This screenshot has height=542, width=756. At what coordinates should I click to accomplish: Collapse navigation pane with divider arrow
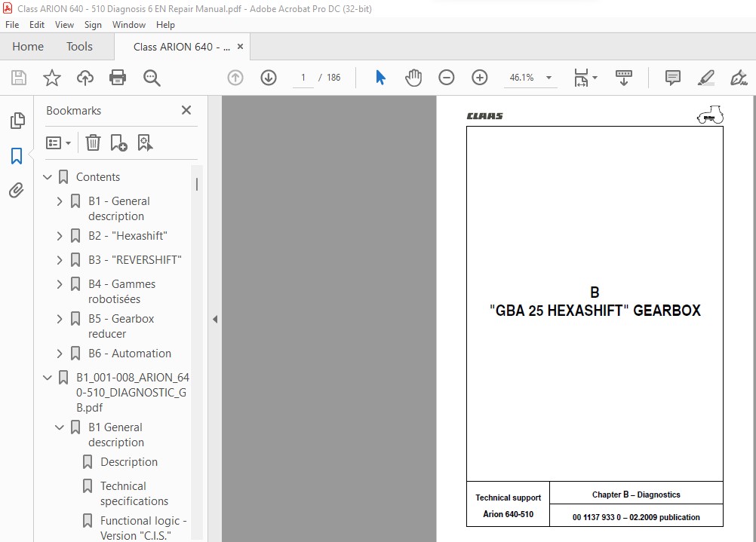pyautogui.click(x=215, y=319)
